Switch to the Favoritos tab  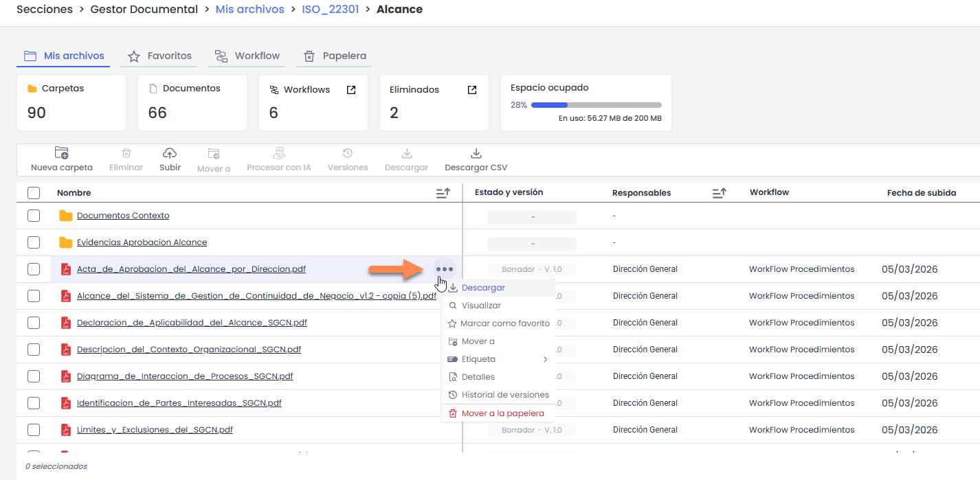[x=159, y=56]
